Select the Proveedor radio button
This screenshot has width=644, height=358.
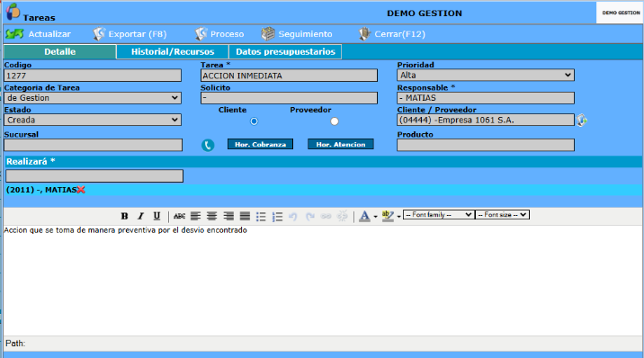point(335,121)
